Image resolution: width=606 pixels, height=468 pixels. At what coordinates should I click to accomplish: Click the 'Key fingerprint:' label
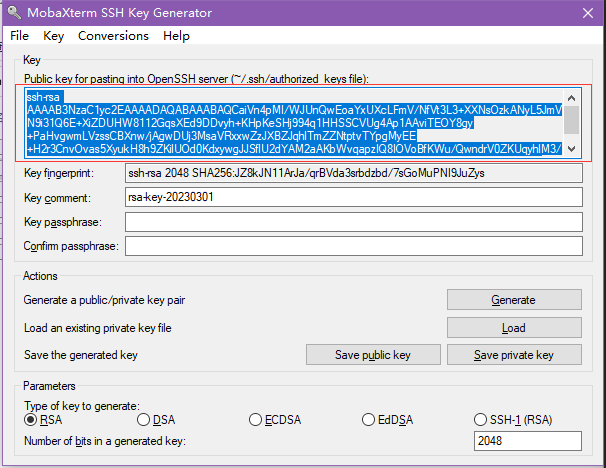[59, 173]
